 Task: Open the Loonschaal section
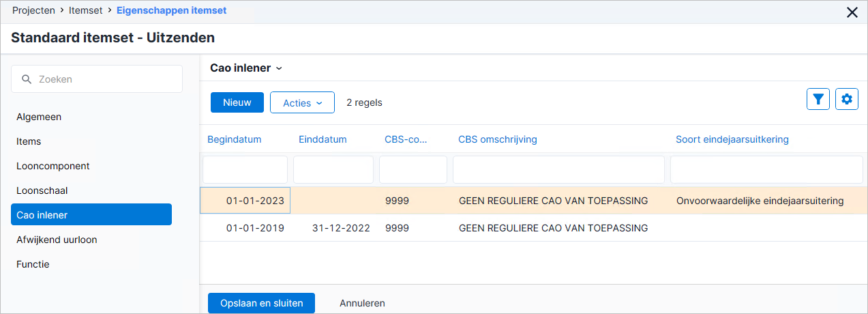click(42, 190)
